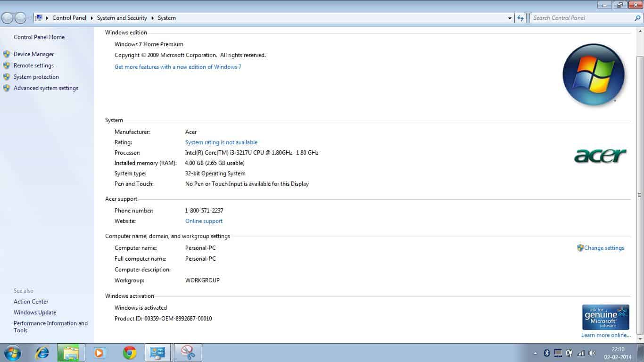
Task: Click the Back navigation arrow button
Action: (x=7, y=18)
